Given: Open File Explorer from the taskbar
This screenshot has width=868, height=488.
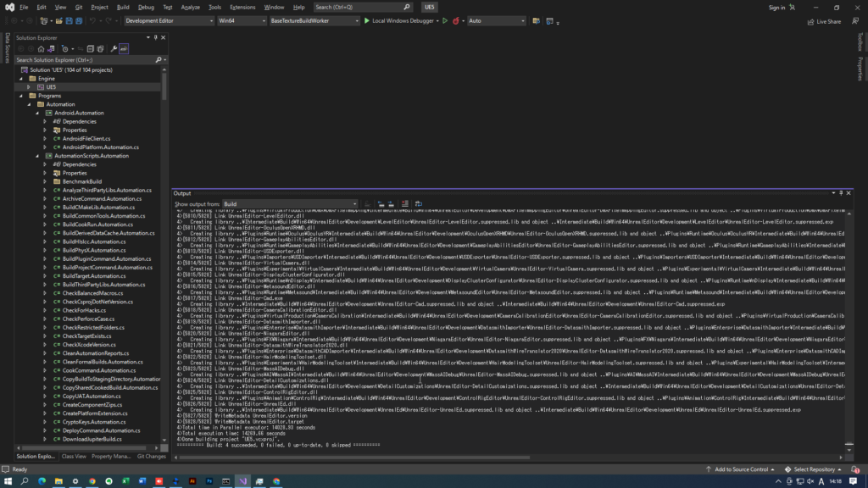Looking at the screenshot, I should point(58,481).
